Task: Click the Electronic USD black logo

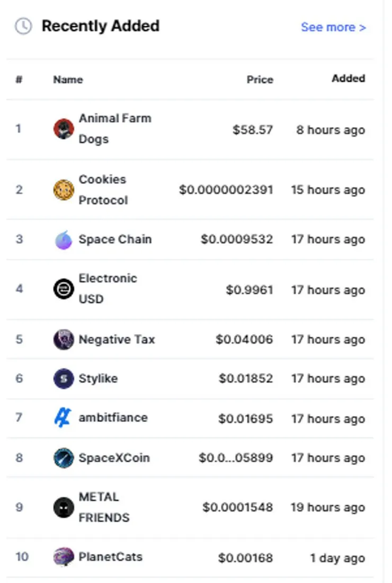Action: tap(64, 289)
